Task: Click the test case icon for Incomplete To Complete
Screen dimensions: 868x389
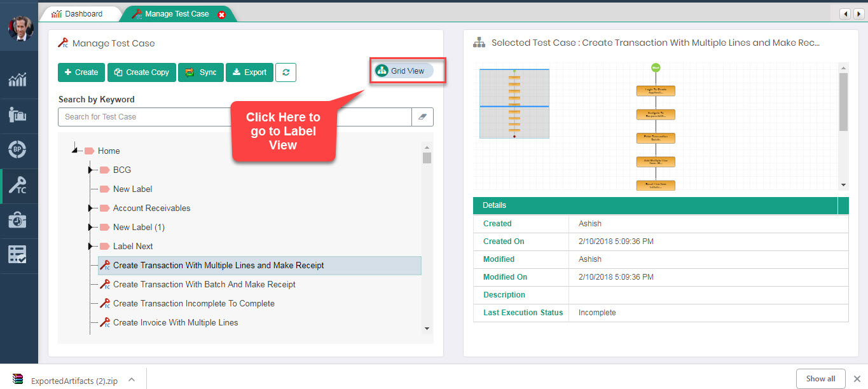Action: (x=105, y=303)
